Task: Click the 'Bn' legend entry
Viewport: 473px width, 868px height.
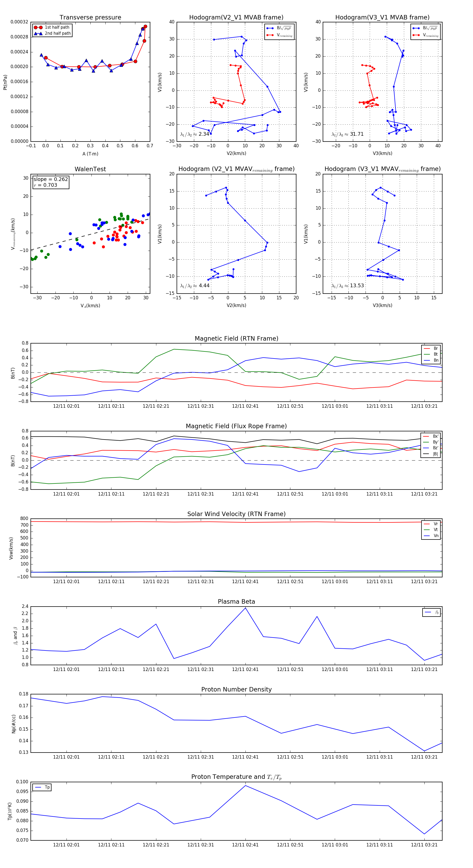Action: (431, 360)
